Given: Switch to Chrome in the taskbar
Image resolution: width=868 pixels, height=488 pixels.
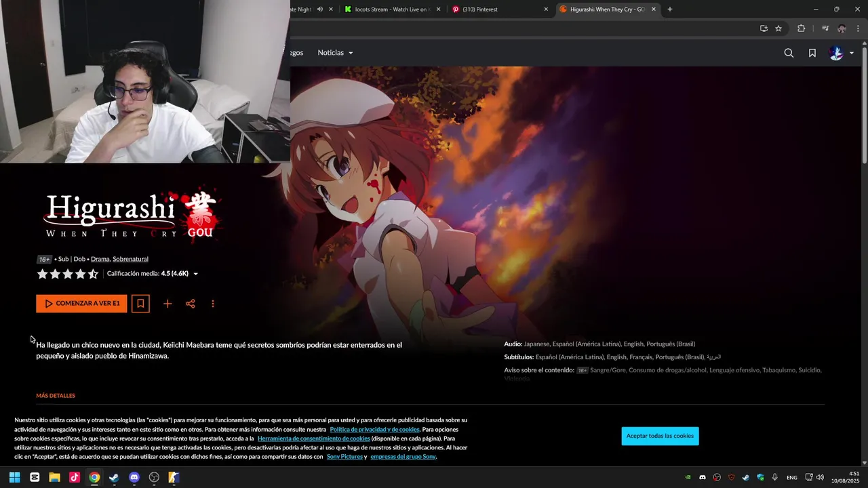Looking at the screenshot, I should click(94, 477).
